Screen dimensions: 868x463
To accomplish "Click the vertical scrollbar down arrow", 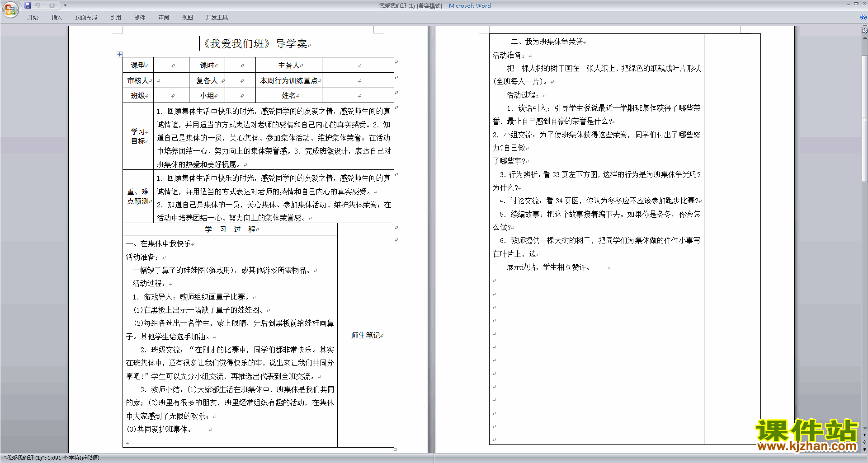I will tap(865, 428).
